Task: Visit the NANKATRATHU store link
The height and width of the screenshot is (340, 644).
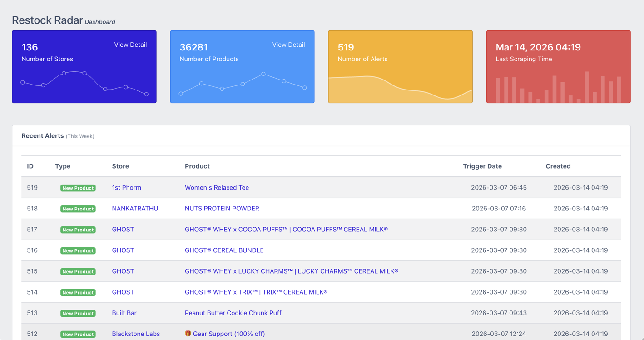Action: 135,208
